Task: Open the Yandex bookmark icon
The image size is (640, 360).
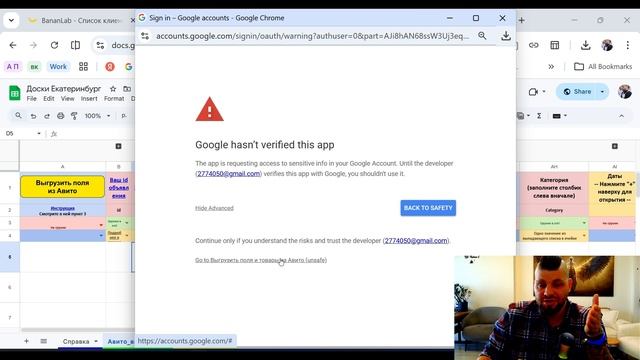Action: pos(110,67)
